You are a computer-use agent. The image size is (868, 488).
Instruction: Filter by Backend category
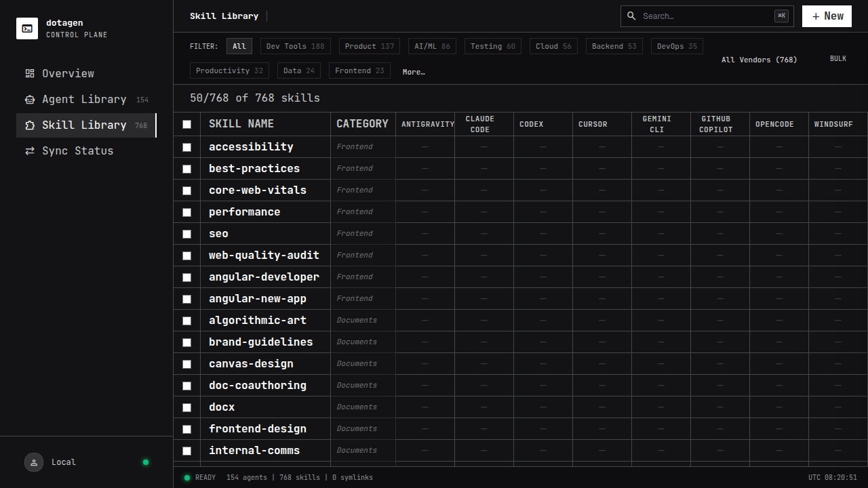click(x=614, y=46)
